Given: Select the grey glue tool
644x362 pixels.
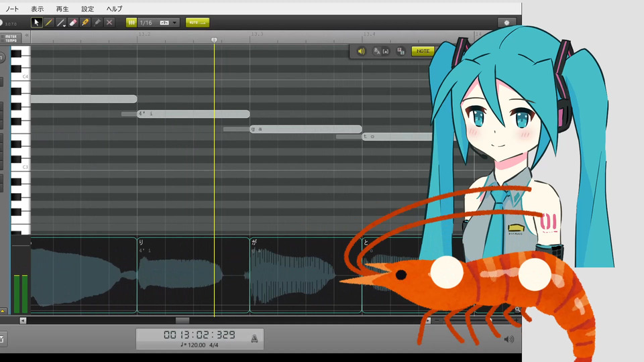Looking at the screenshot, I should pos(97,23).
